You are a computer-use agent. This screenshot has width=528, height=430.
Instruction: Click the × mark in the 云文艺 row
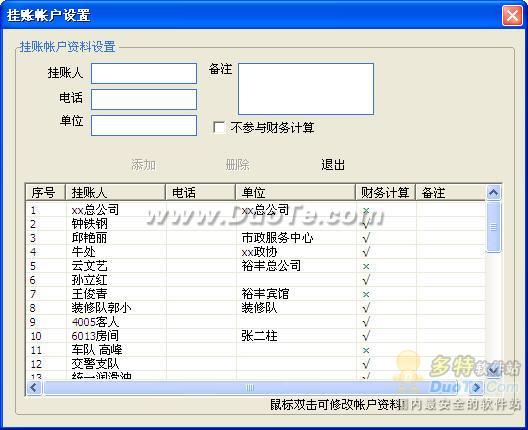366,266
